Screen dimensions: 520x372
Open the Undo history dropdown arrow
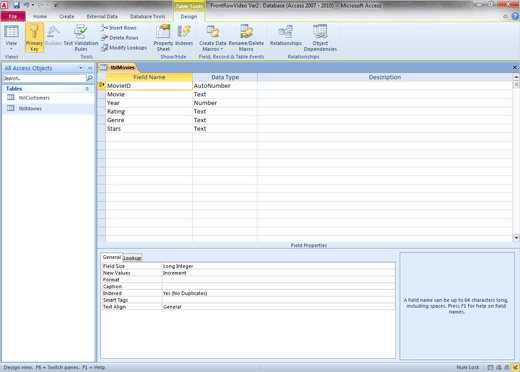[33, 5]
